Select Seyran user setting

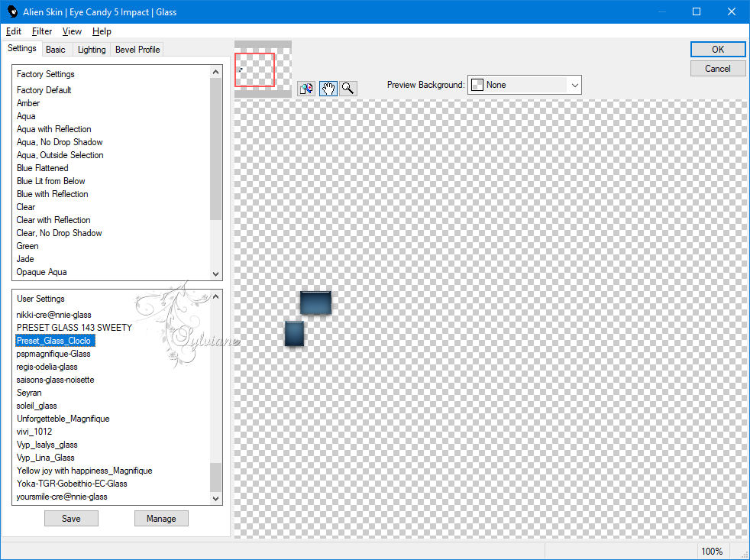[29, 393]
